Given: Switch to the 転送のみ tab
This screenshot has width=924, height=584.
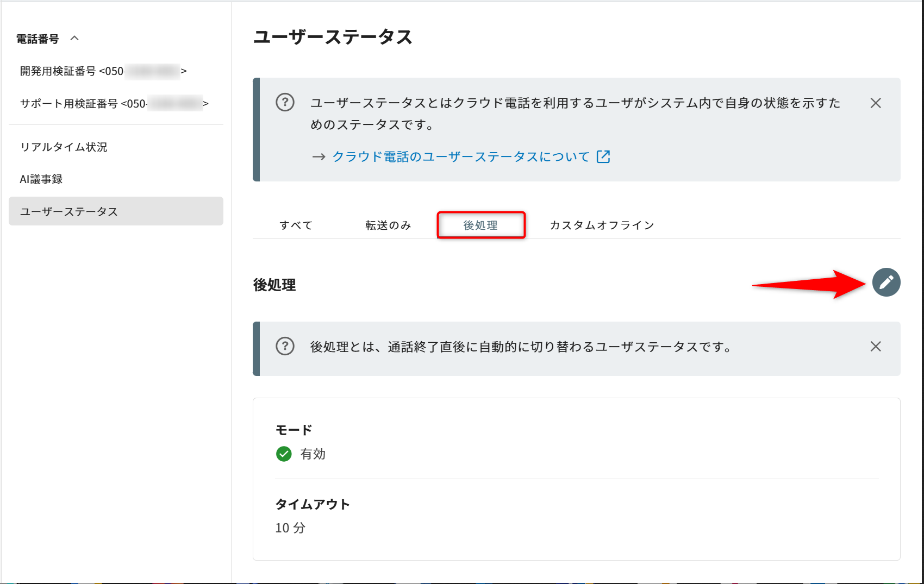Looking at the screenshot, I should (388, 225).
